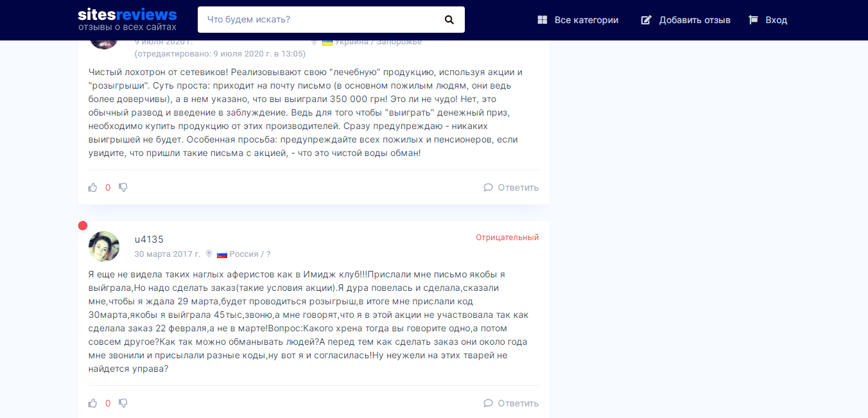This screenshot has width=868, height=418.
Task: Like the first review about the scam
Action: tap(93, 187)
